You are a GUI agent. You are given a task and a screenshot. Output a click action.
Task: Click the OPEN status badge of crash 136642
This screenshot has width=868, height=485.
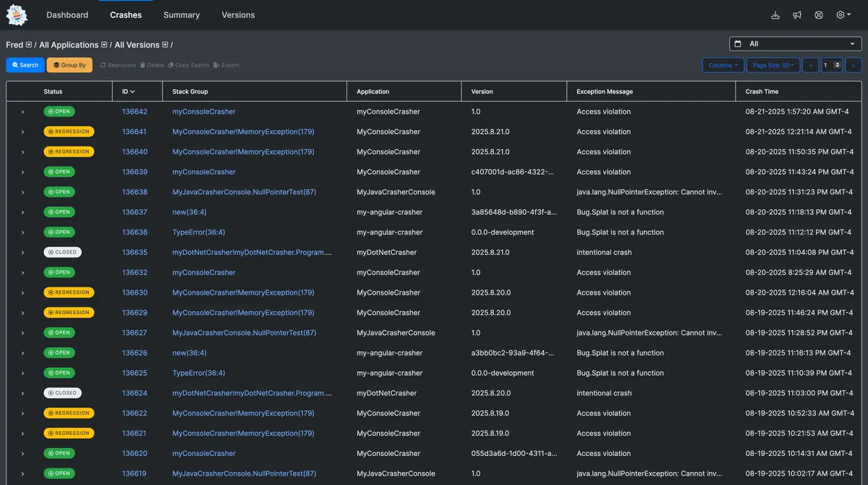[x=59, y=111]
